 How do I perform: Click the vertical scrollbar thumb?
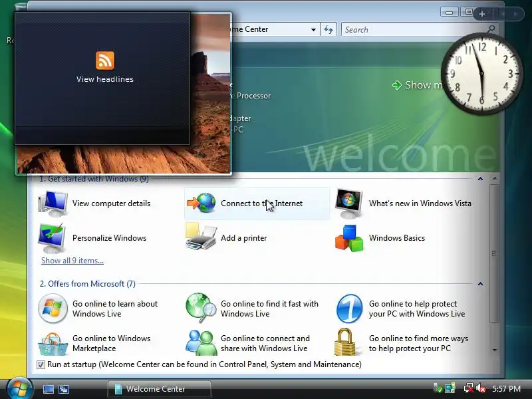coord(494,253)
